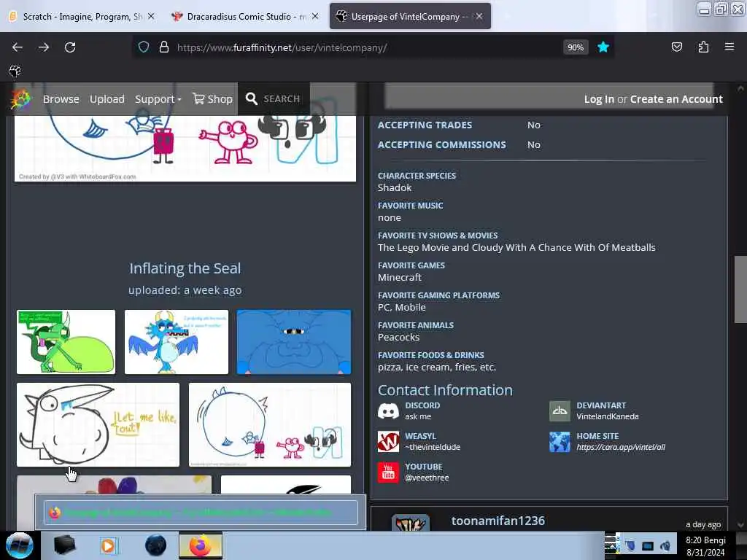Click the DeviantArt contact icon

click(x=560, y=411)
